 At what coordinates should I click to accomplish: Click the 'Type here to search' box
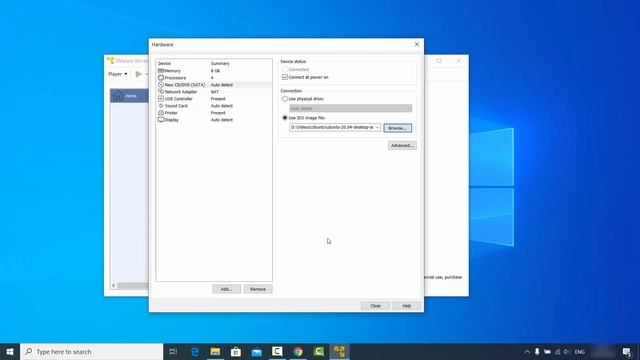click(91, 351)
